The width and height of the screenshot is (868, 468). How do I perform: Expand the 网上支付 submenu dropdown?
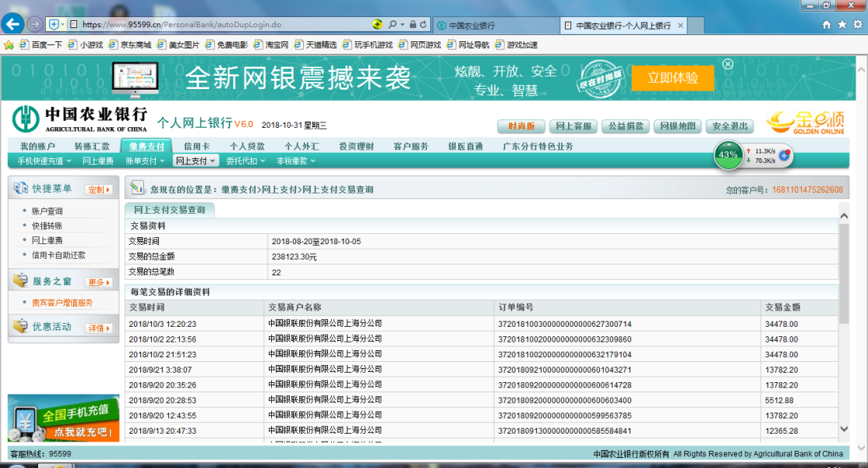194,161
